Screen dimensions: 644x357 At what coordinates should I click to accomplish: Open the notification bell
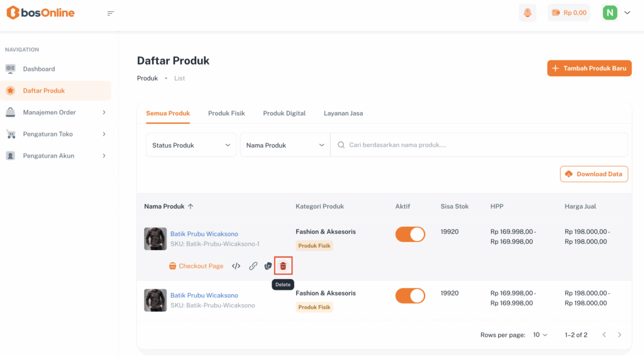click(527, 13)
